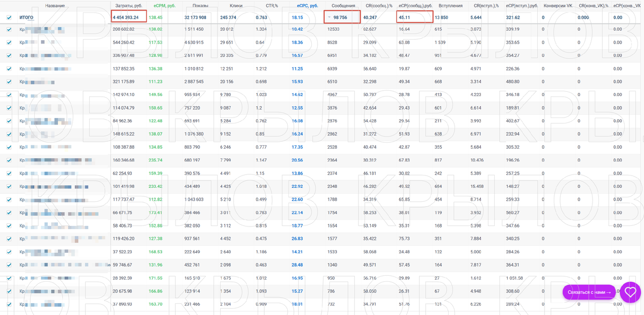
Task: Select eCPC value 26.83
Action: click(x=297, y=239)
